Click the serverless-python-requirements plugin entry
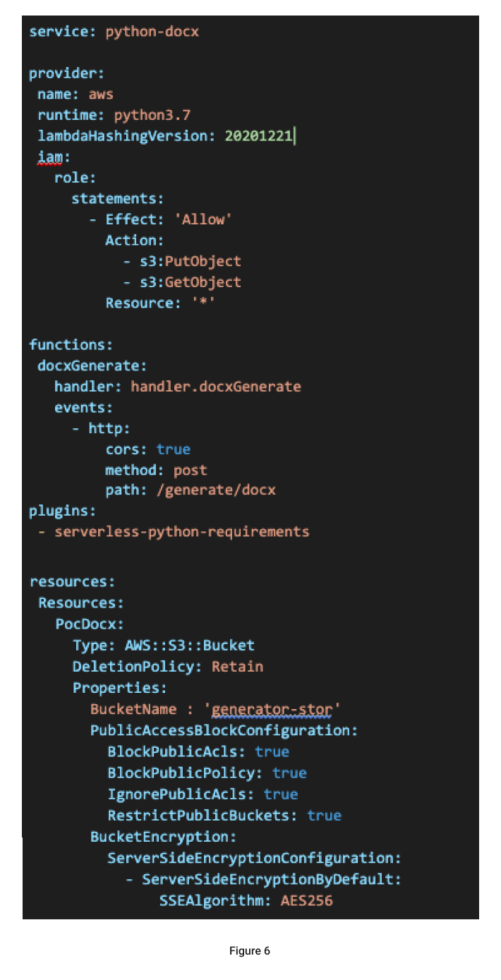The width and height of the screenshot is (501, 980). (182, 532)
